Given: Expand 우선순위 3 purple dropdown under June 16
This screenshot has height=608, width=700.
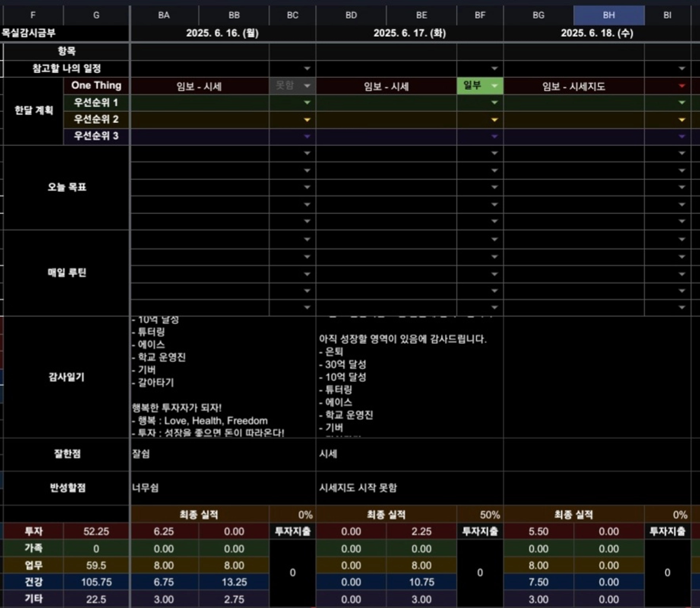Looking at the screenshot, I should coord(307,136).
